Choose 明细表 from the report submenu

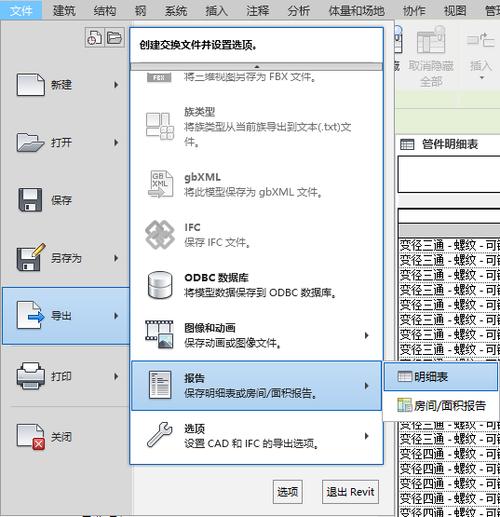441,377
